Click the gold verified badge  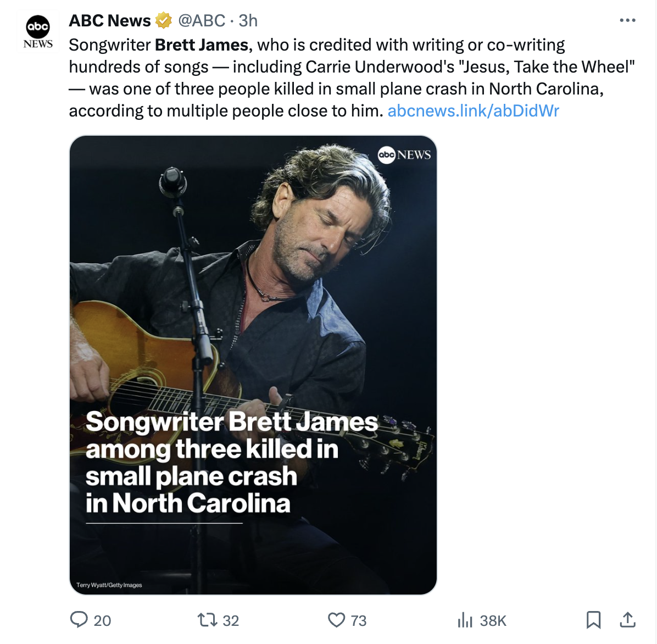click(163, 21)
